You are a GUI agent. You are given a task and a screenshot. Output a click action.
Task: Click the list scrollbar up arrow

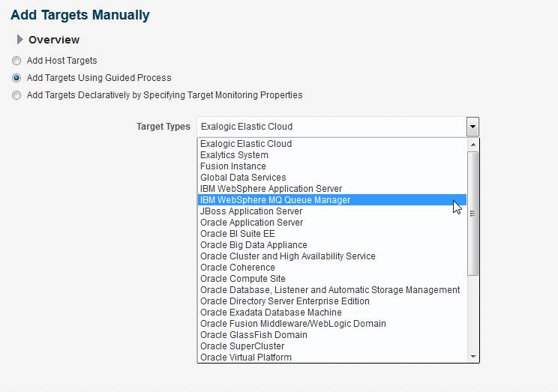coord(473,145)
